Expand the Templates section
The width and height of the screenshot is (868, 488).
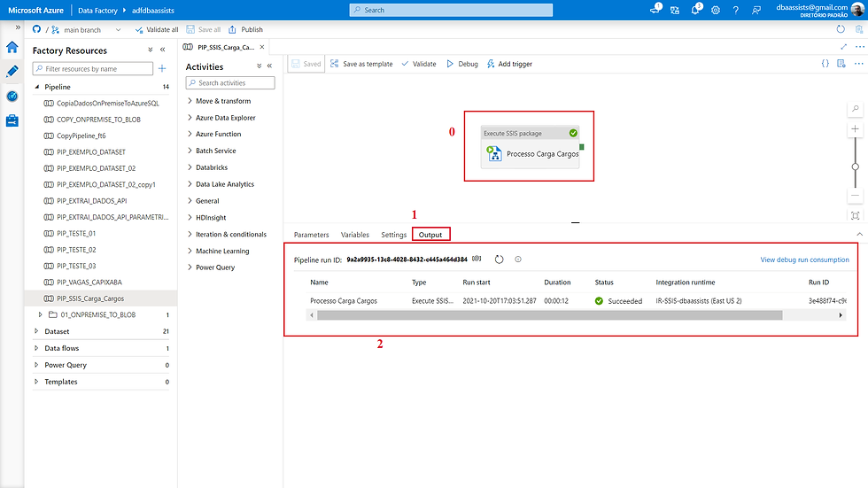[x=36, y=382]
